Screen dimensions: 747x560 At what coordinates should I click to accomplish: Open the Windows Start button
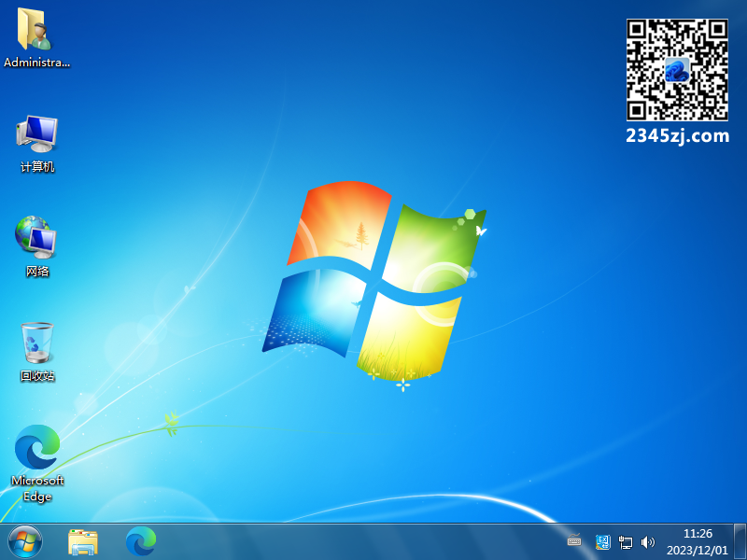point(25,542)
